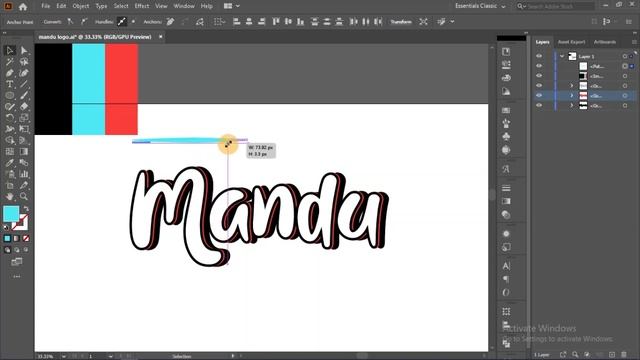Expand the highlighted group arrow

[571, 96]
